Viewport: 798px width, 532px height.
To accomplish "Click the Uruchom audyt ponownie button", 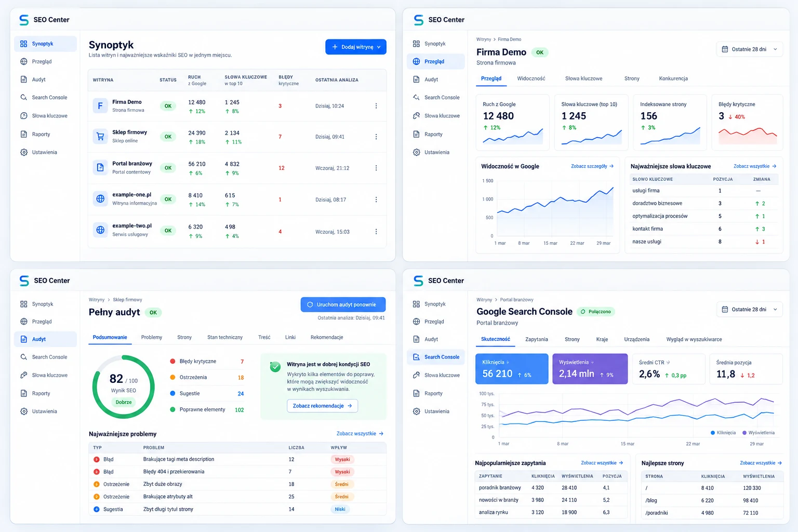I will click(x=343, y=304).
